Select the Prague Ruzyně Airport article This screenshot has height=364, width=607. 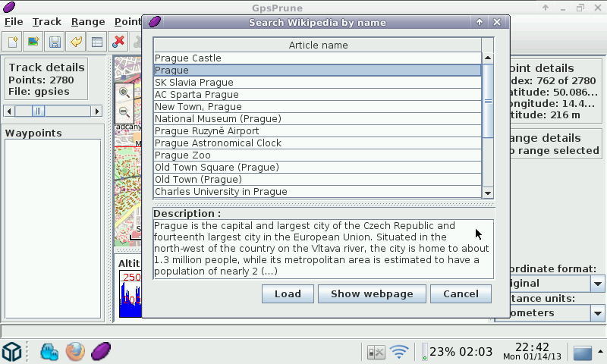tap(317, 130)
